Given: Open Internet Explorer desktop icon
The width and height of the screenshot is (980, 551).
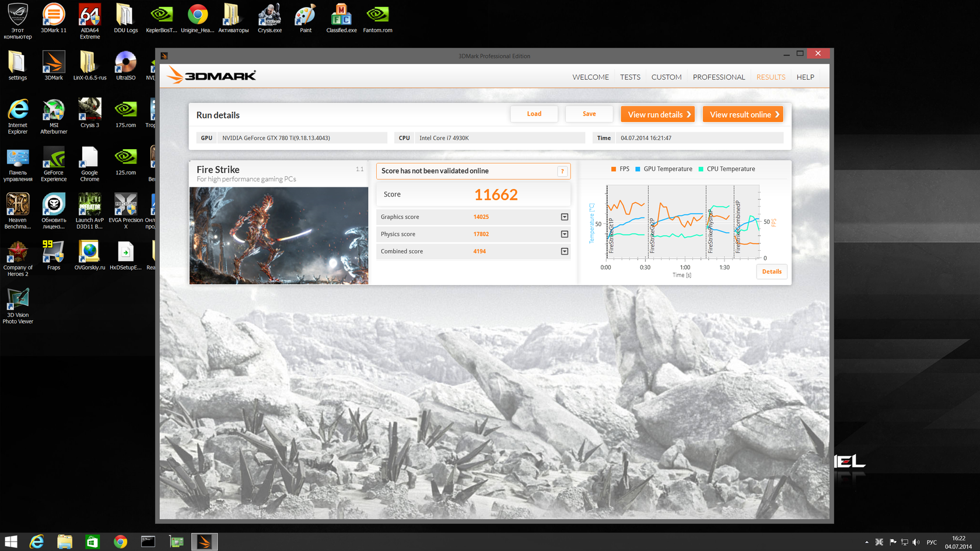Looking at the screenshot, I should pos(17,116).
